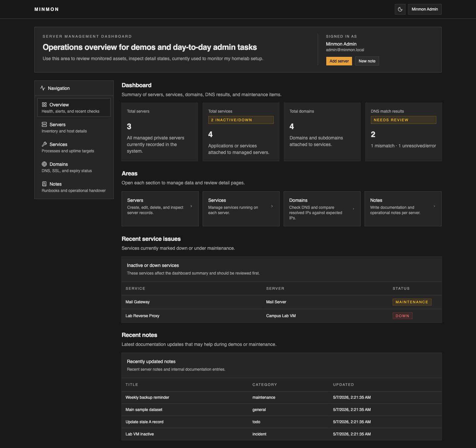Open the Domains area card
The width and height of the screenshot is (476, 448).
point(322,209)
